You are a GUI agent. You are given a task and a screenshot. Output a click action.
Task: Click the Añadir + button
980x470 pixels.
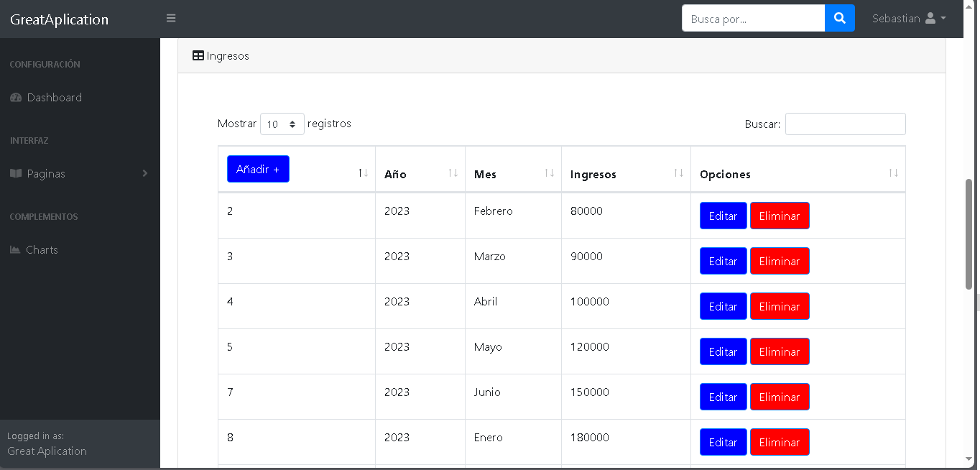coord(258,169)
